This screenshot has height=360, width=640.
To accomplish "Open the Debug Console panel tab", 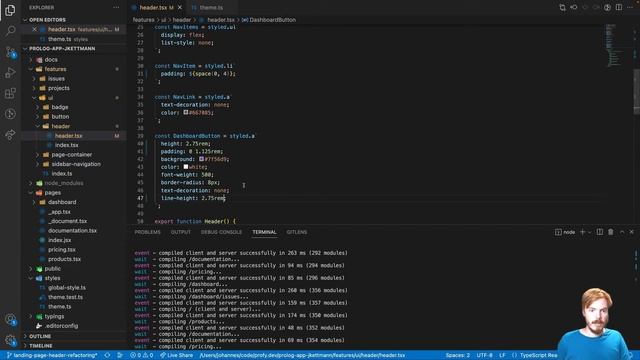I will coord(221,232).
